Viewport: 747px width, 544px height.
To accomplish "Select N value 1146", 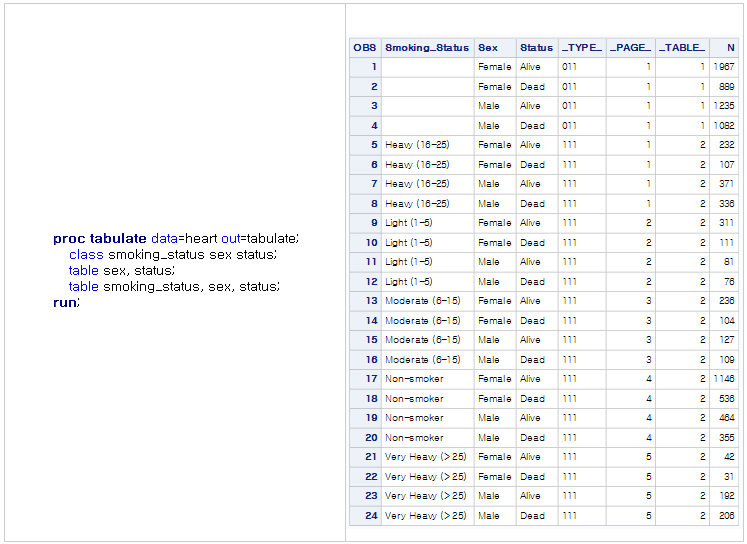I will pyautogui.click(x=724, y=379).
